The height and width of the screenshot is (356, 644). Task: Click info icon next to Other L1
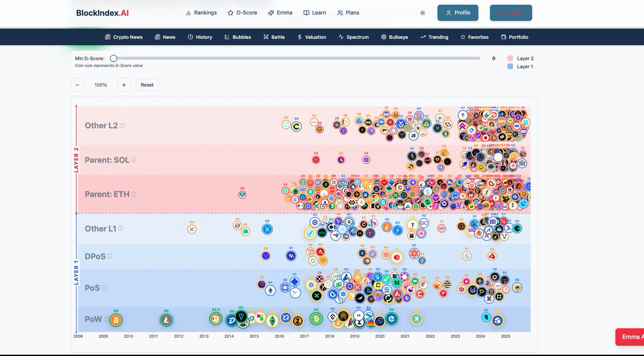point(120,228)
